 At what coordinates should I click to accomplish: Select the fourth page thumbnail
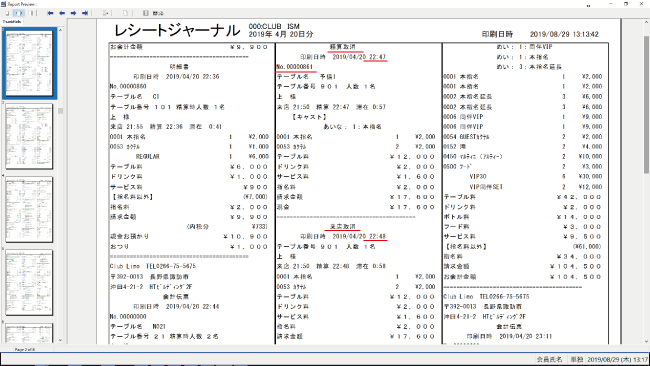pos(29,282)
